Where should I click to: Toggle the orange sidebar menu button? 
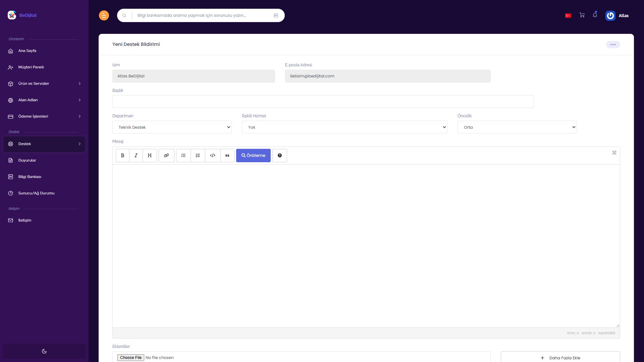tap(104, 15)
